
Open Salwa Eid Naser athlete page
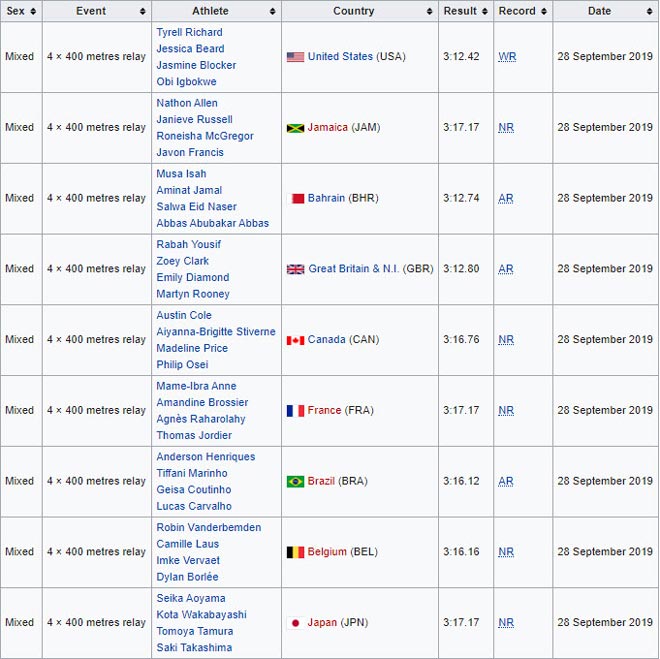(196, 207)
